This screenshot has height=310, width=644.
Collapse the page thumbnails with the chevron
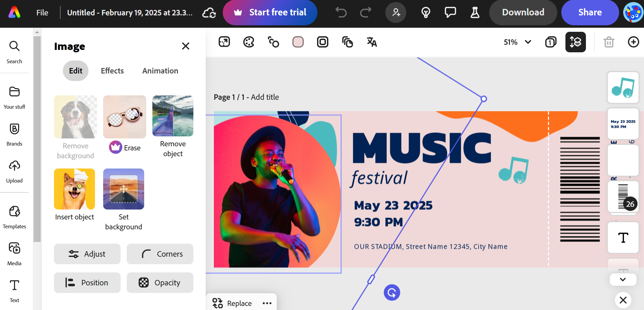[x=623, y=279]
